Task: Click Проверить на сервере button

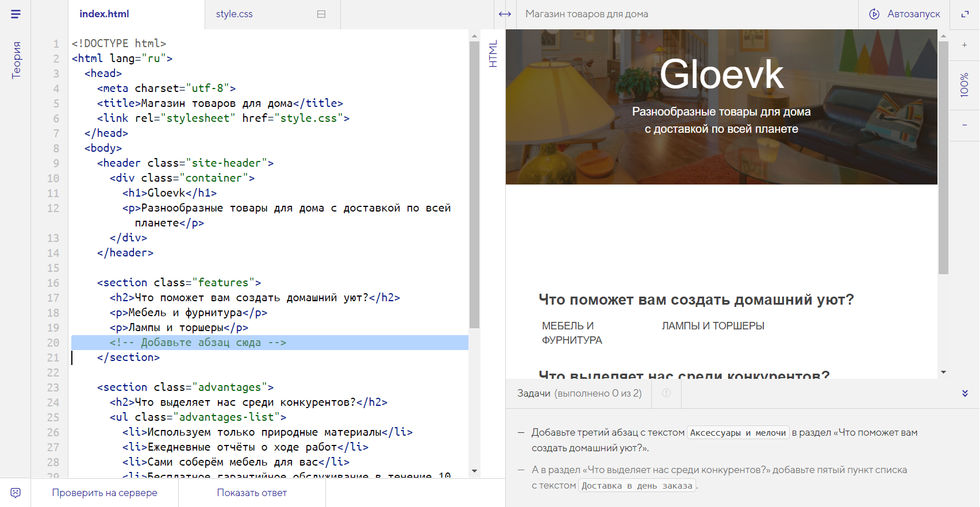Action: click(105, 493)
